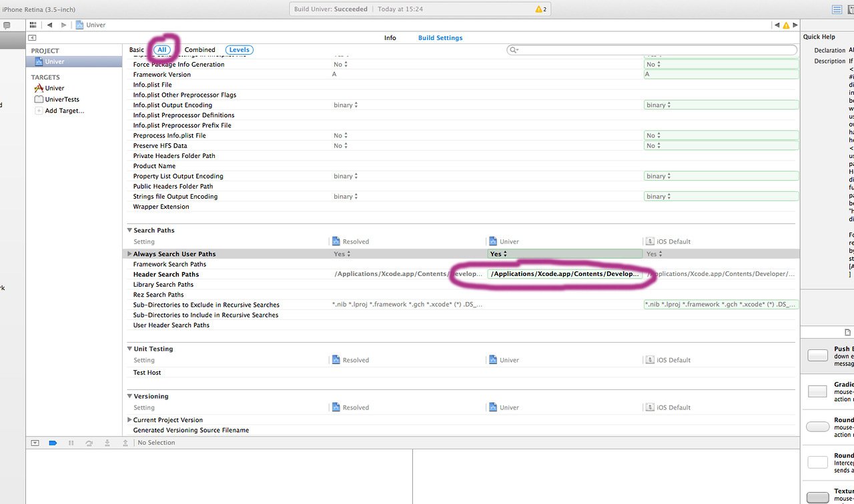Open the Info tab
This screenshot has width=854, height=504.
coord(390,38)
